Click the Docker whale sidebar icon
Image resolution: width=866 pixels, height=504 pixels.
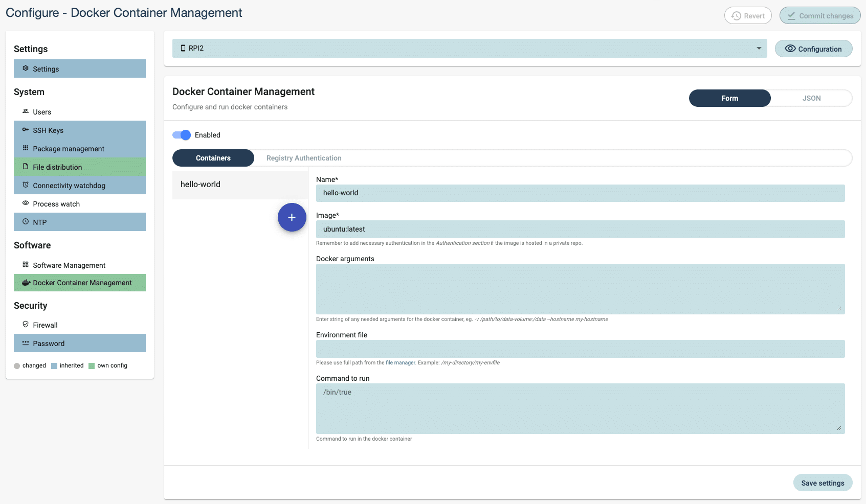(26, 283)
